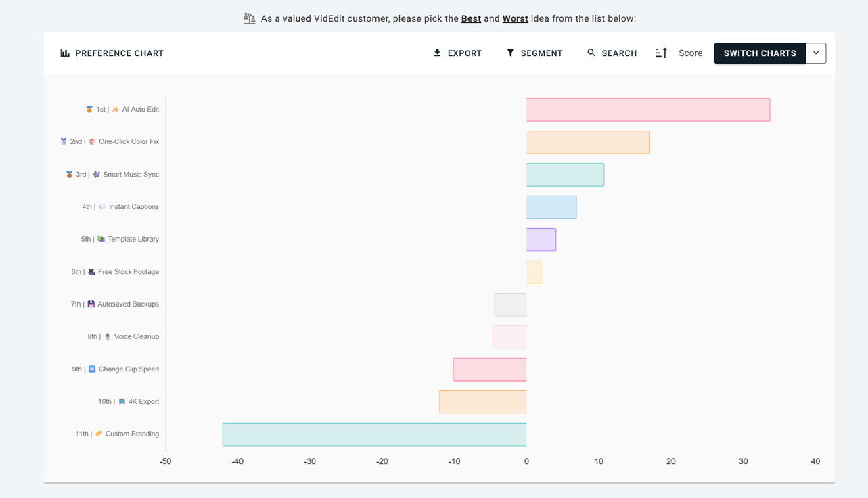Click the teal Custom Branding bar
This screenshot has height=498, width=868.
[374, 434]
